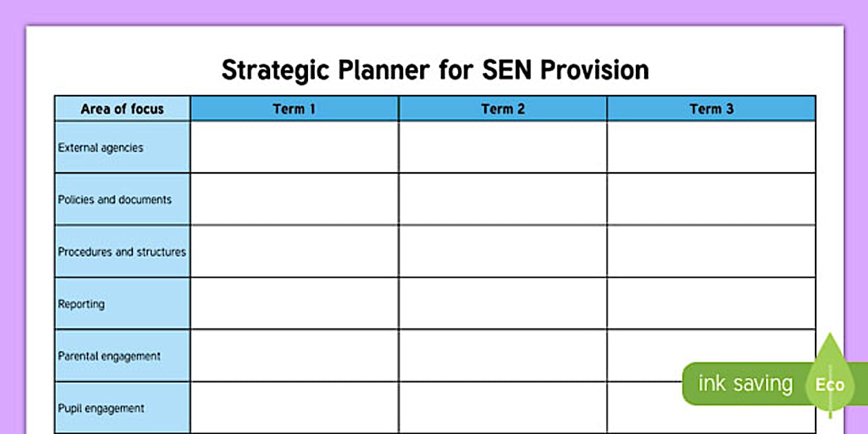
Task: Click the Reporting Term 1 cell
Action: tap(294, 304)
